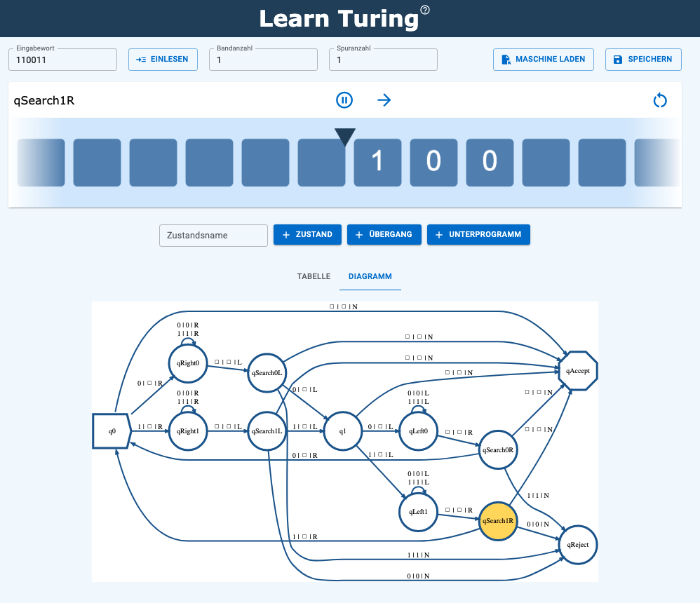The image size is (700, 603).
Task: Save machine with Speichern button
Action: 643,60
